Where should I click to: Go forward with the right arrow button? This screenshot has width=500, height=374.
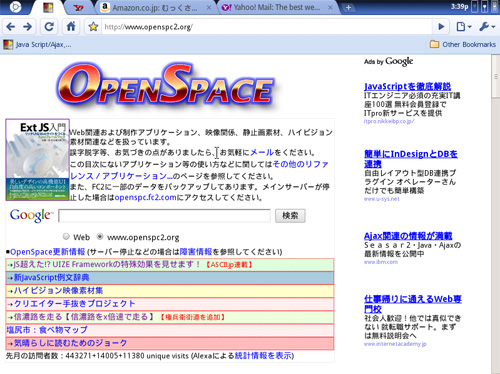click(x=28, y=26)
